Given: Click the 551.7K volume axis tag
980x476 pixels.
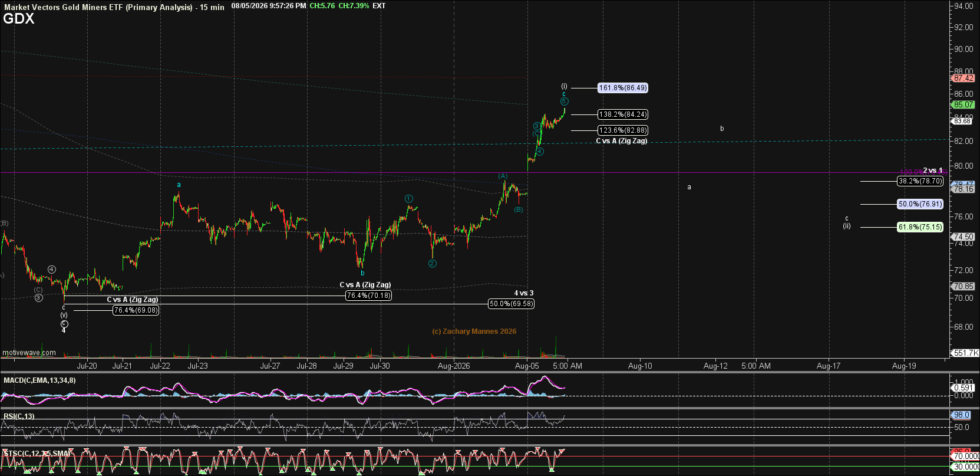Looking at the screenshot, I should tap(966, 353).
